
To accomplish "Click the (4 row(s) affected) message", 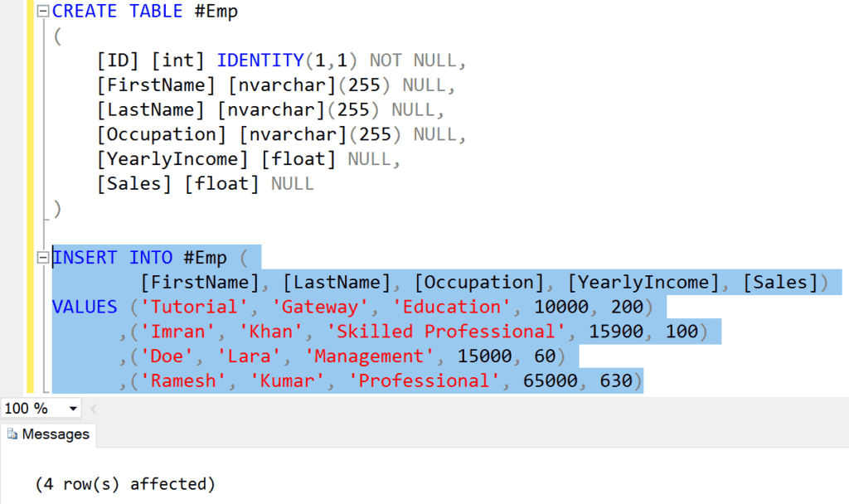I will point(124,485).
